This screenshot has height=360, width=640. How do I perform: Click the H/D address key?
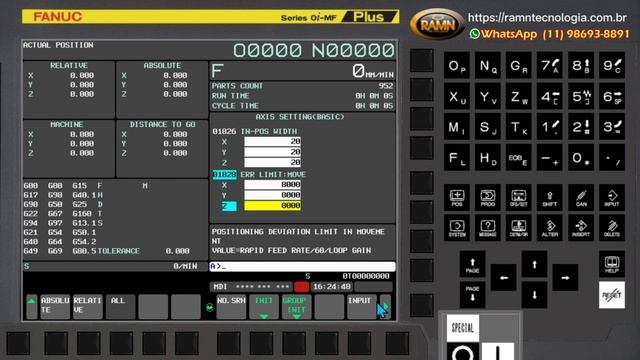[488, 158]
